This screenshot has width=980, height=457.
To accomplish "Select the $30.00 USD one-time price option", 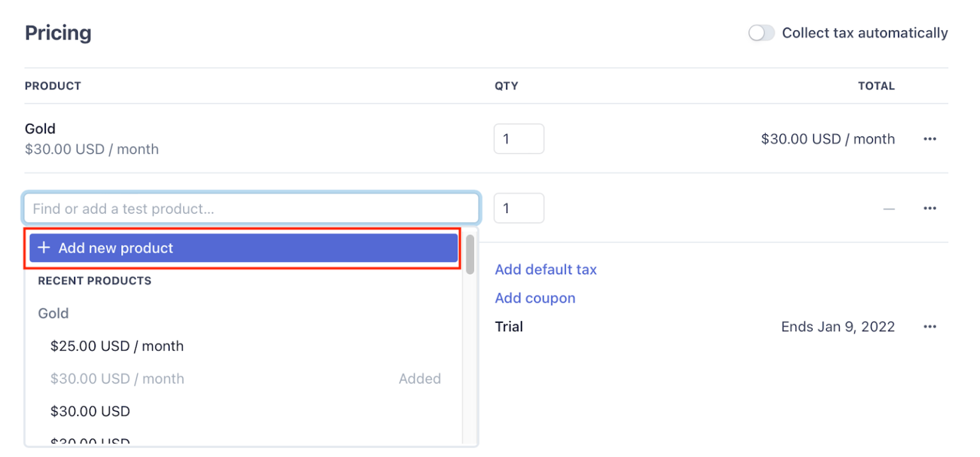I will tap(90, 411).
